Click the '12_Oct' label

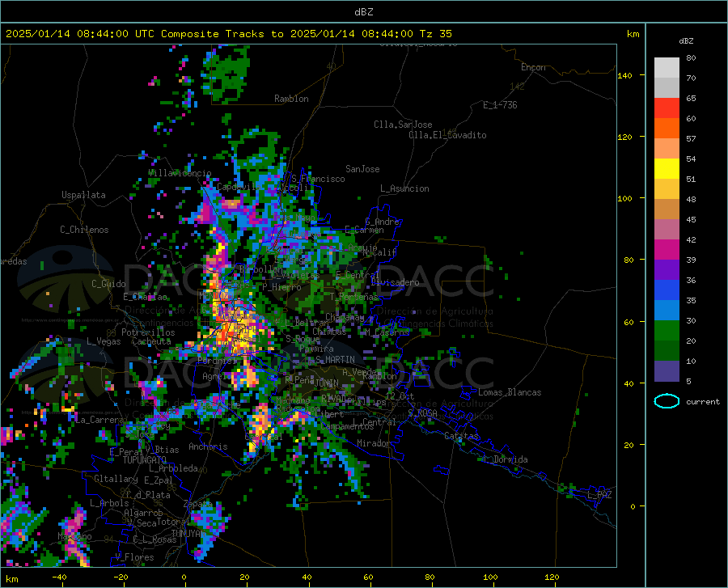(x=400, y=396)
